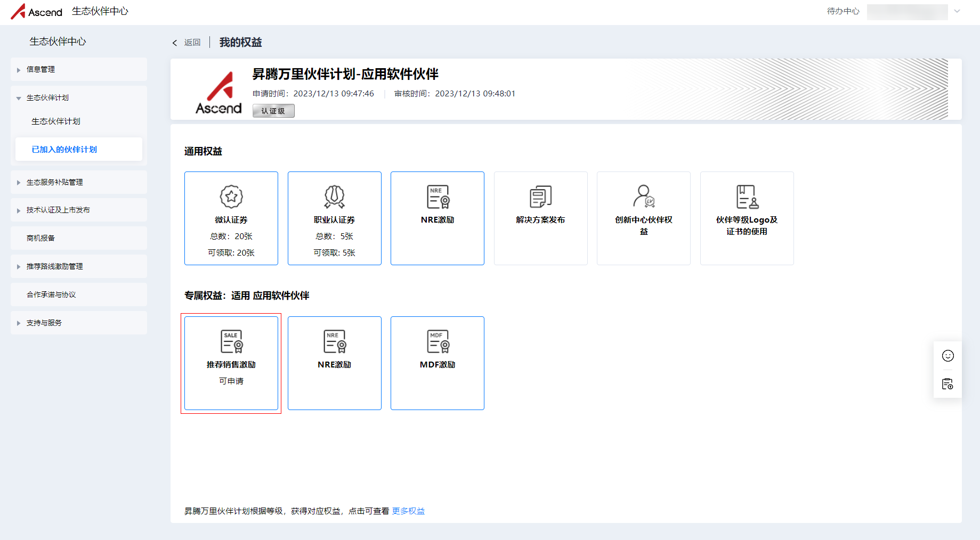The width and height of the screenshot is (980, 540).
Task: Click the 总数: 5张 text
Action: (x=335, y=236)
